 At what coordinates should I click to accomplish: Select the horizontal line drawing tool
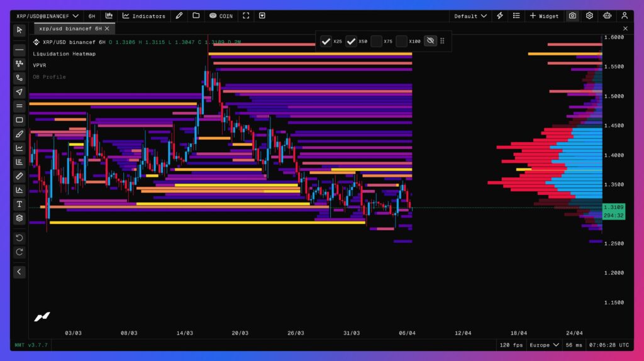click(x=19, y=50)
